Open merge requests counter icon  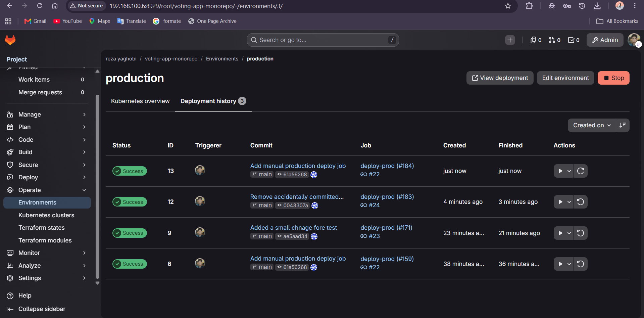pos(554,40)
